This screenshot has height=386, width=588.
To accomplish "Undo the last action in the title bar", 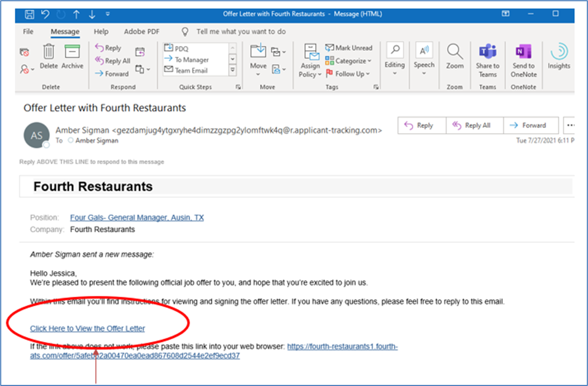I will 45,14.
